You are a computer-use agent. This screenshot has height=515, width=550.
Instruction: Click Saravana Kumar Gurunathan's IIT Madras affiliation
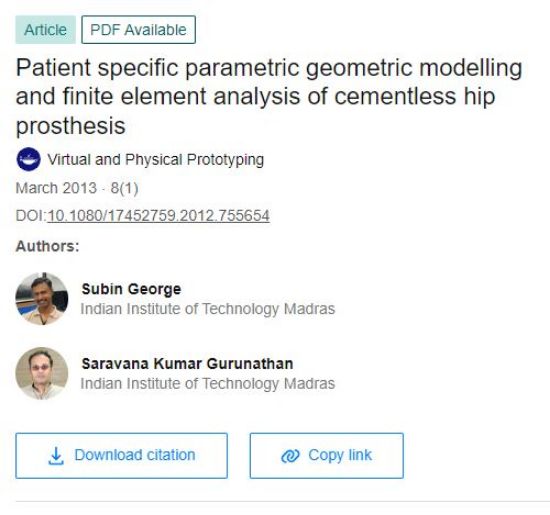(x=208, y=383)
